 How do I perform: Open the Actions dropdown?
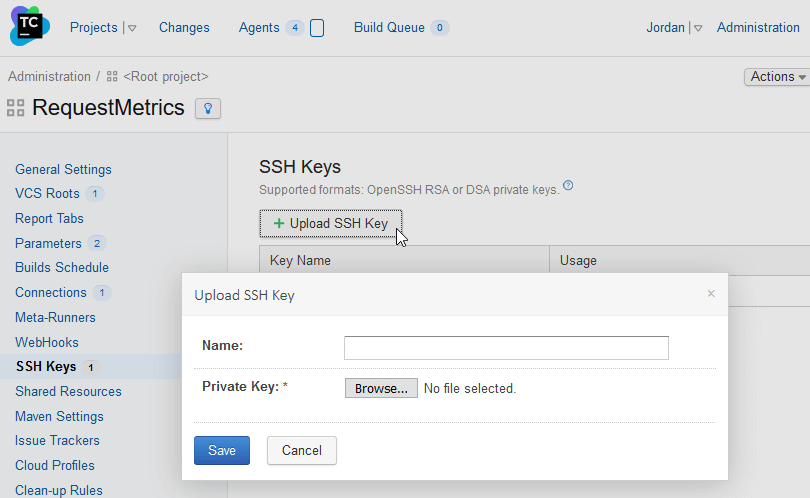tap(777, 76)
